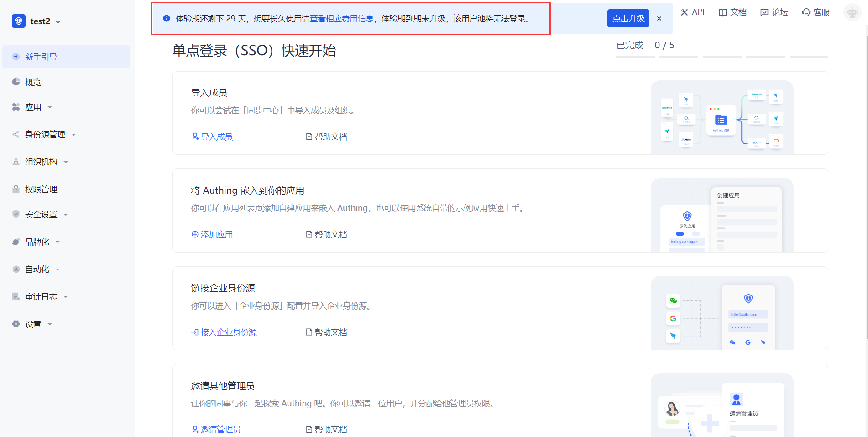Click the 概览 pie chart icon
The width and height of the screenshot is (868, 437).
click(16, 82)
